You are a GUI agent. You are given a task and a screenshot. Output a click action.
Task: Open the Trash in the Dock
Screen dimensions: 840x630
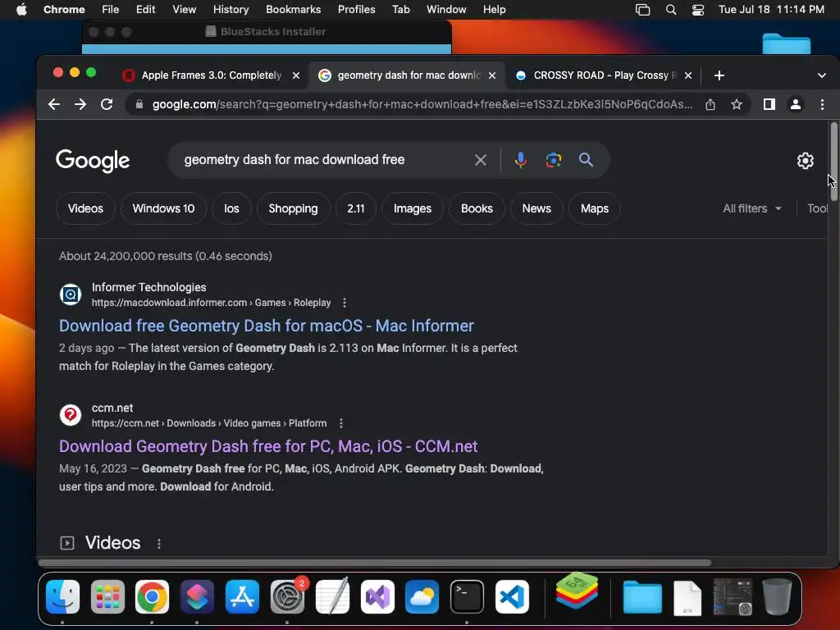click(777, 597)
